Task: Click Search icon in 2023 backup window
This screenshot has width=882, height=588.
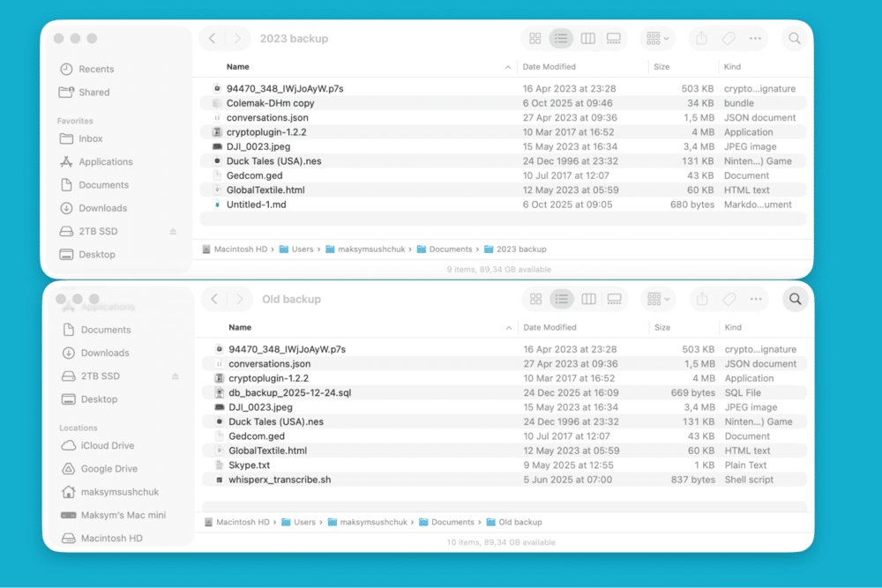Action: click(x=795, y=38)
